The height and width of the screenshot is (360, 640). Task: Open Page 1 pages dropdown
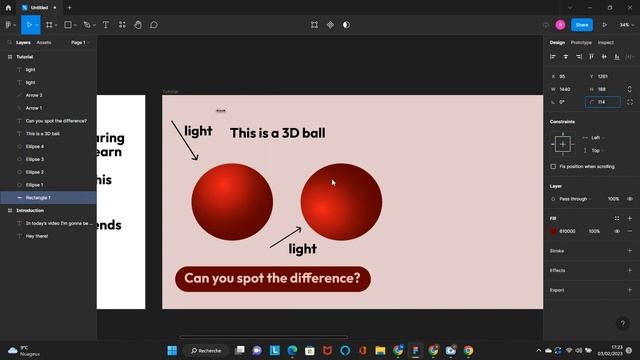point(80,42)
